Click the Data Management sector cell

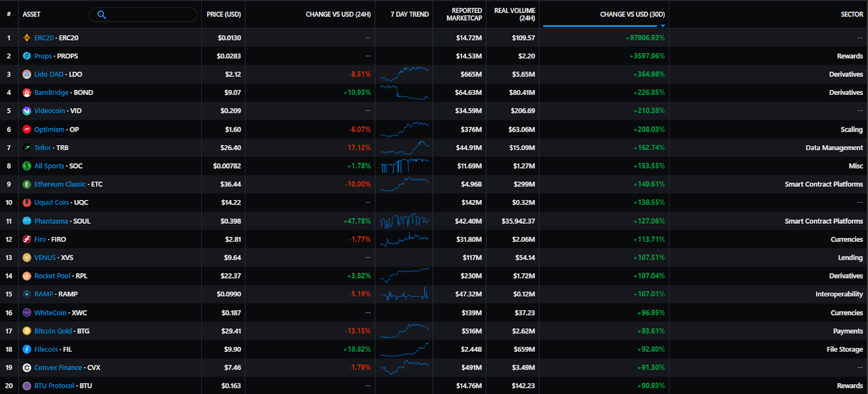pyautogui.click(x=834, y=147)
